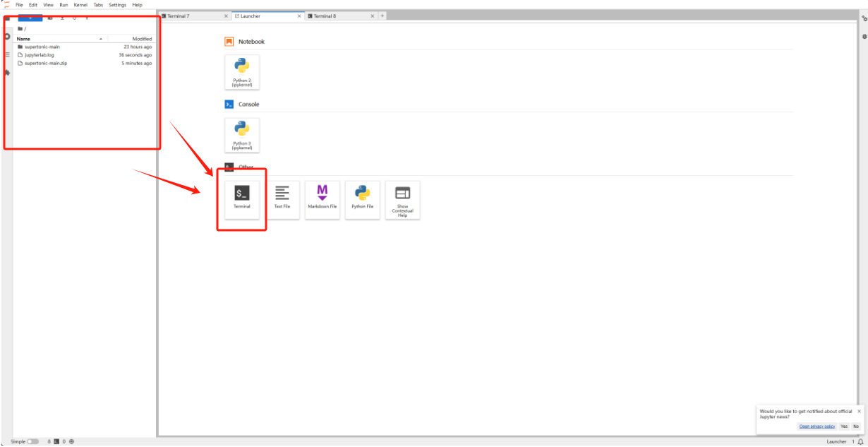Viewport: 868px width, 447px height.
Task: Click the Launcher label in status bar
Action: coord(836,441)
